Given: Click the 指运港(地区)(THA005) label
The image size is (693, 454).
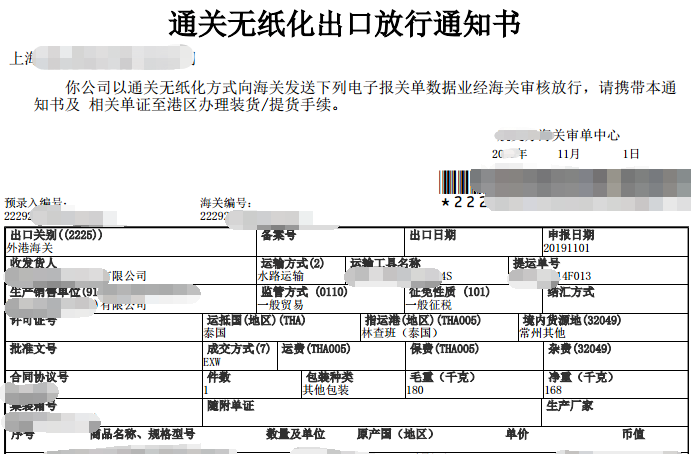Looking at the screenshot, I should coord(423,320).
